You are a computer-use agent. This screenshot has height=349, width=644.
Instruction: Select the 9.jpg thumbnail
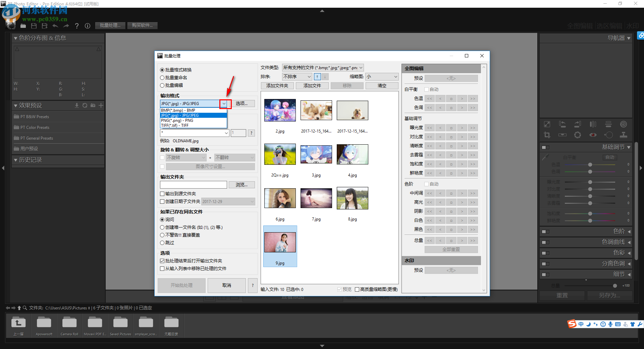280,246
